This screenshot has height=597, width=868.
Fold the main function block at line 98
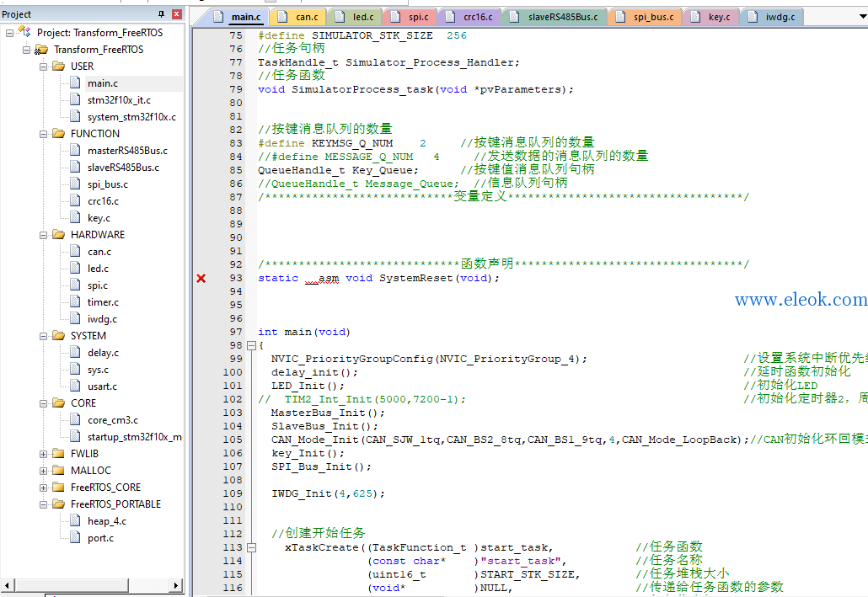251,346
